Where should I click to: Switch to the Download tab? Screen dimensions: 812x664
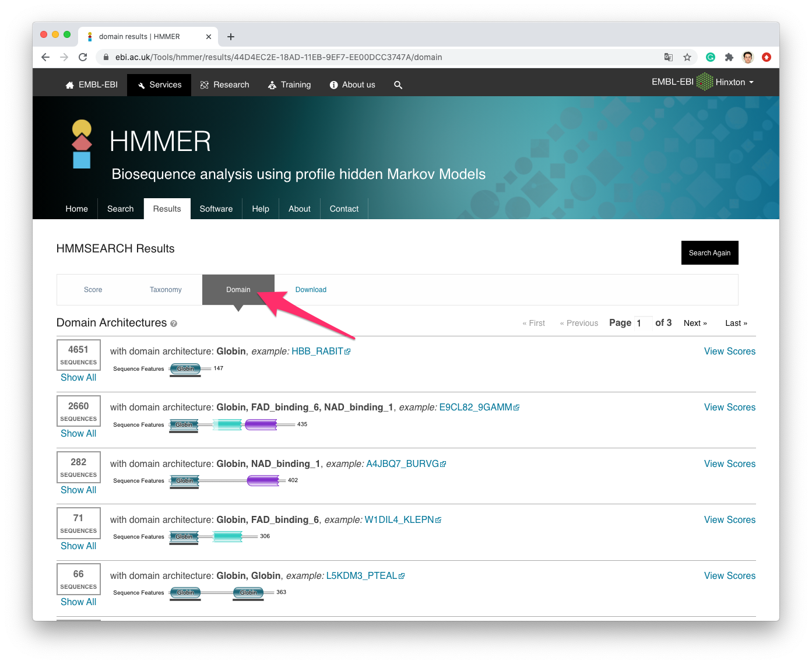click(x=311, y=289)
